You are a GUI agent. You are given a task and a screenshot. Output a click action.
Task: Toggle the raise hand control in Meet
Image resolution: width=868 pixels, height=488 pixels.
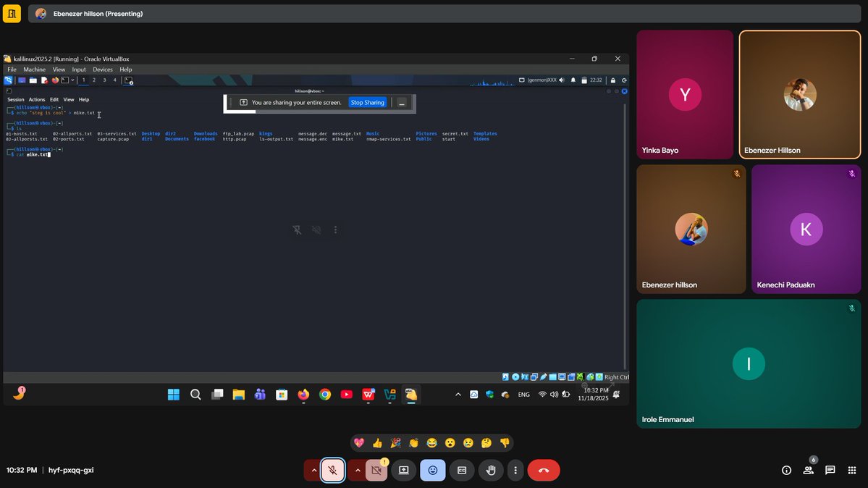point(490,470)
